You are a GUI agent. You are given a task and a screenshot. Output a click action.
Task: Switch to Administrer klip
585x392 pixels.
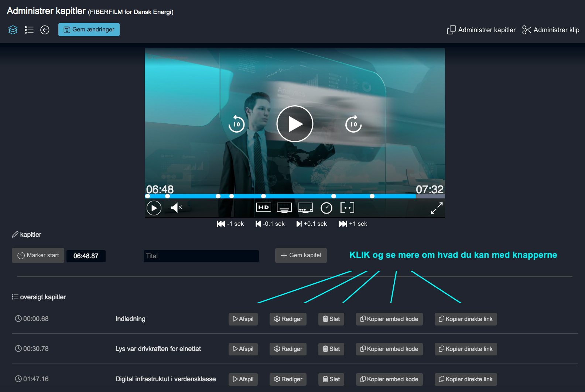(551, 30)
